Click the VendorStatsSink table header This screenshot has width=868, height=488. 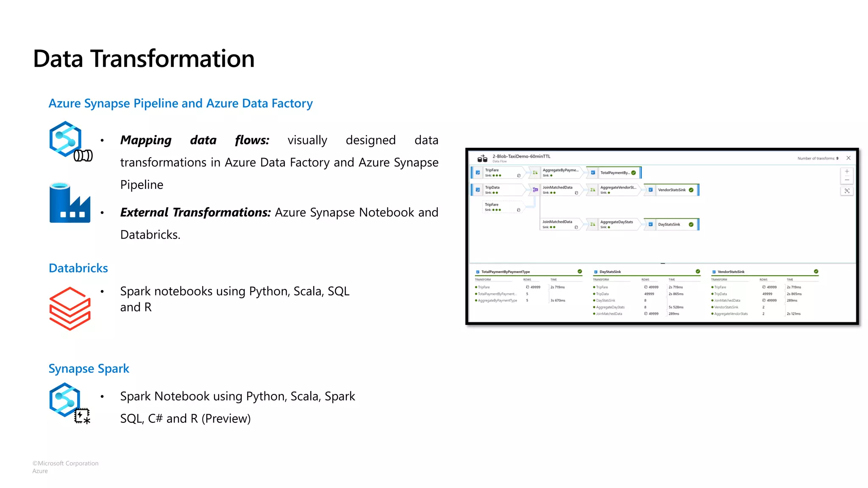pyautogui.click(x=731, y=272)
